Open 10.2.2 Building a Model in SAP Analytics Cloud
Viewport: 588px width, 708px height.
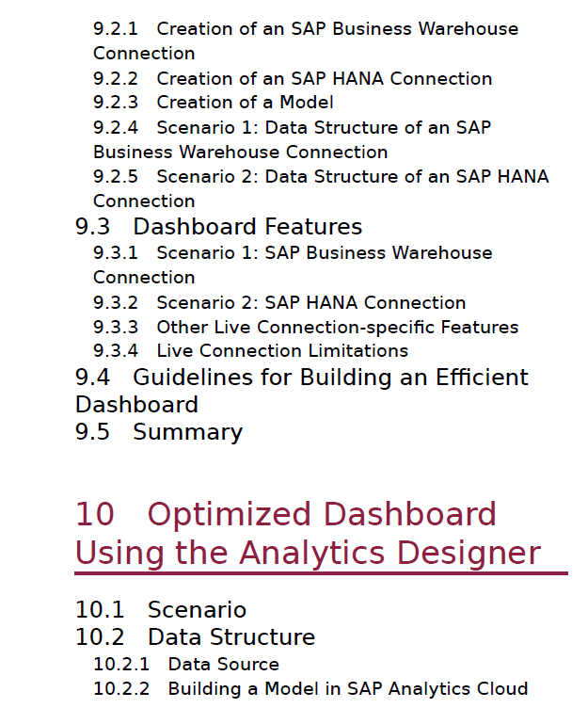tap(310, 688)
